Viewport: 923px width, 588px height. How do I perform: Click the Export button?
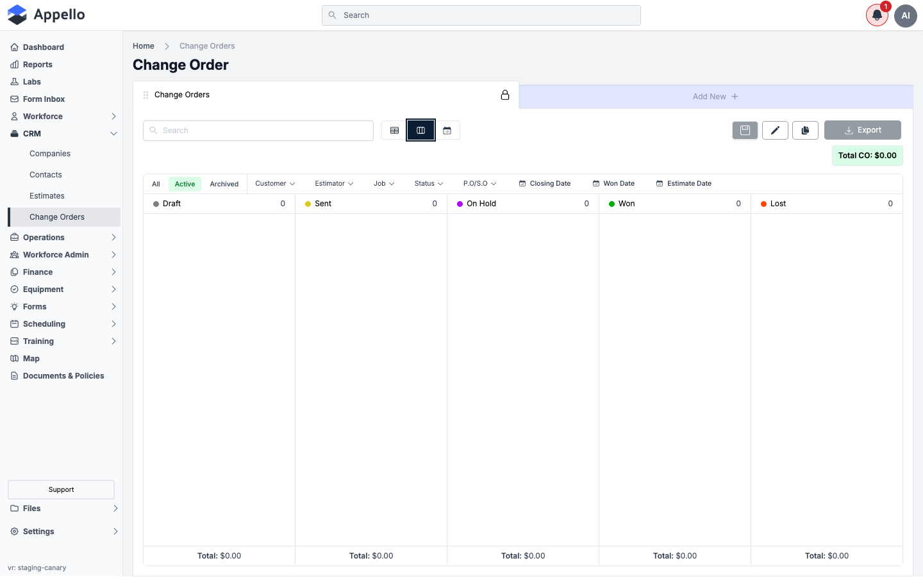863,130
